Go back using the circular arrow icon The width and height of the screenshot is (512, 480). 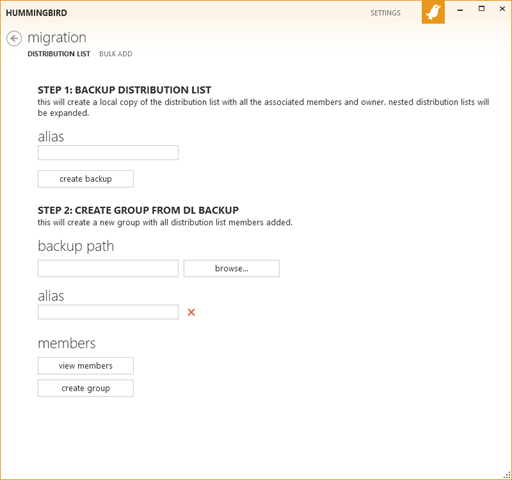[x=14, y=39]
